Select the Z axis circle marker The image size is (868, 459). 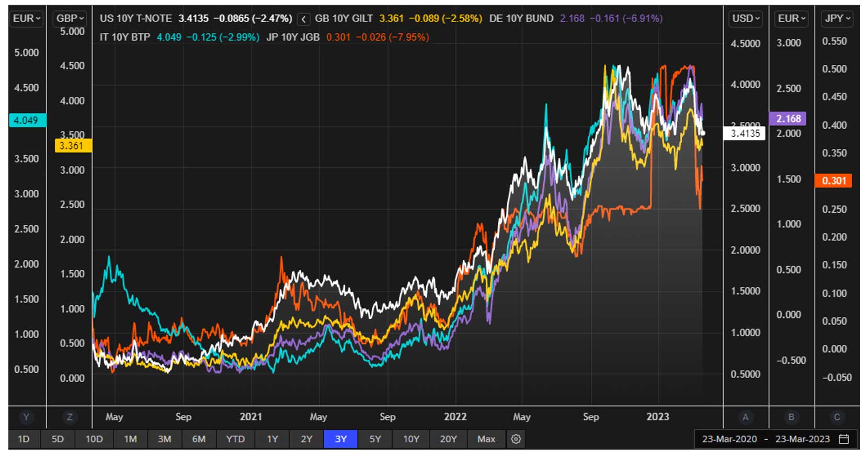pos(70,417)
